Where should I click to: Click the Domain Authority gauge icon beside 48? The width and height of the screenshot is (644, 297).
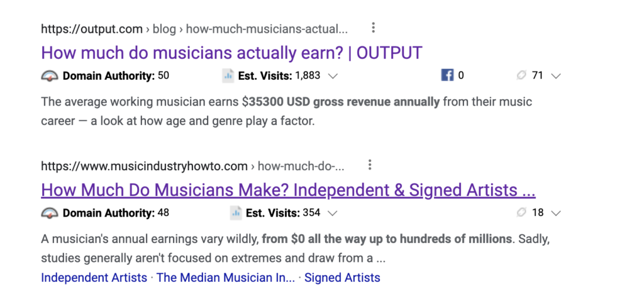pyautogui.click(x=50, y=213)
